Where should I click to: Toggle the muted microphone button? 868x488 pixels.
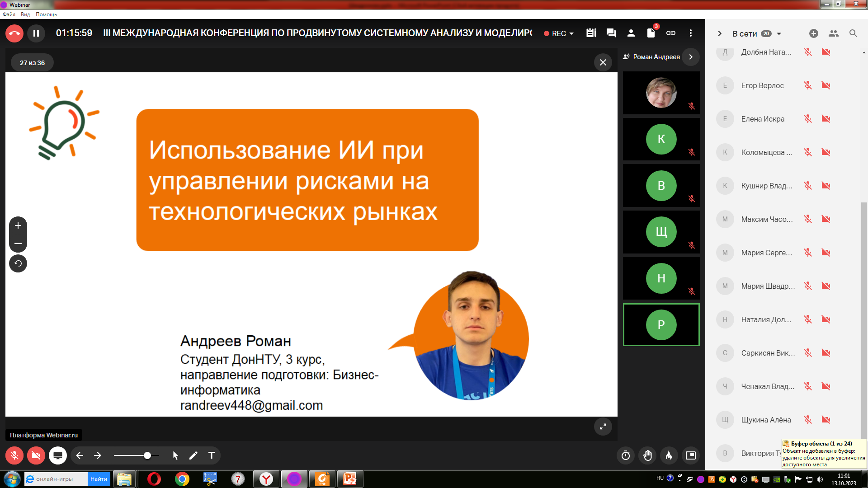click(14, 455)
